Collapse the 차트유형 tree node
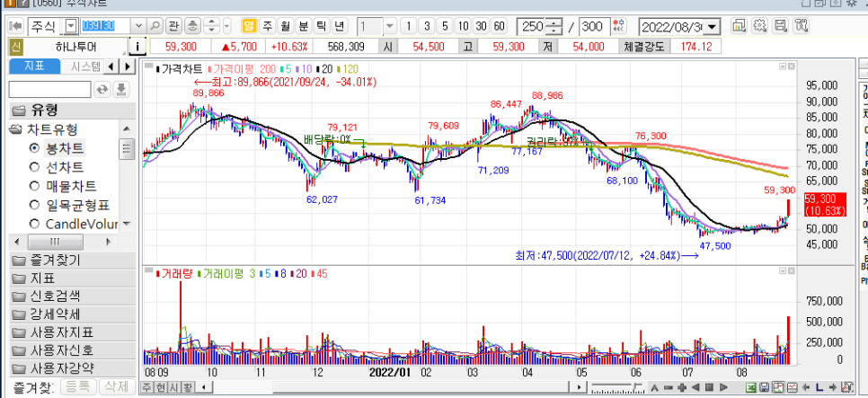This screenshot has height=398, width=868. (x=16, y=129)
